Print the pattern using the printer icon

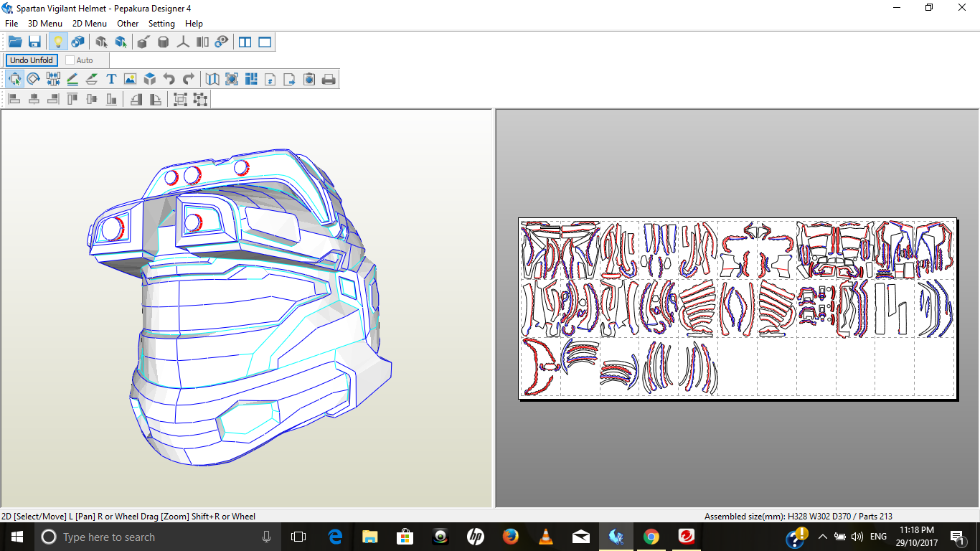click(329, 79)
